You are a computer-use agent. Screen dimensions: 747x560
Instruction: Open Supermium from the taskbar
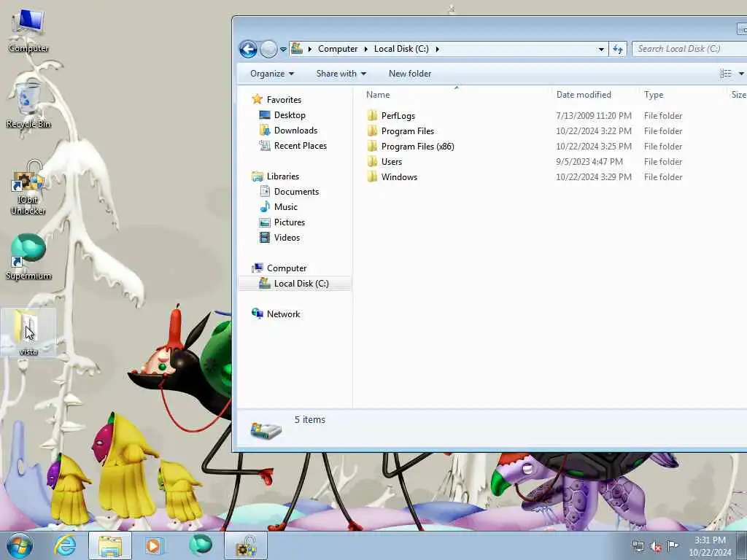coord(200,545)
